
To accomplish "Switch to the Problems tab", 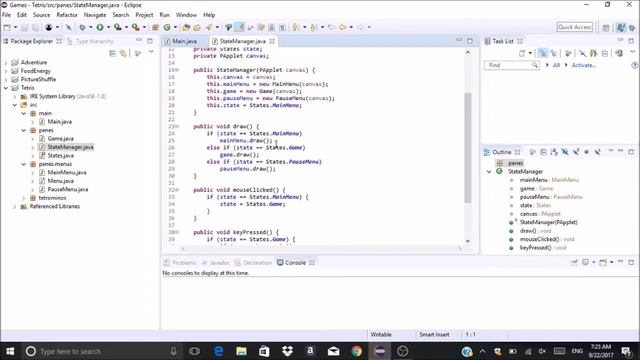I will pos(180,262).
